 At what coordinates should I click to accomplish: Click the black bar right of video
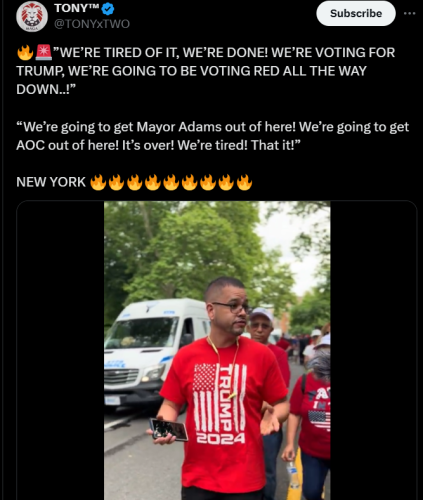[x=373, y=350]
